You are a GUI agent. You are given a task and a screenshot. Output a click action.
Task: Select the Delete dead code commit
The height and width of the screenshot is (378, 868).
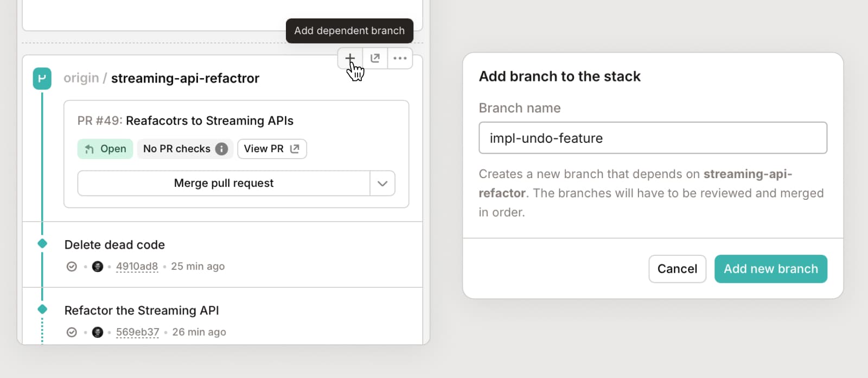pyautogui.click(x=114, y=245)
